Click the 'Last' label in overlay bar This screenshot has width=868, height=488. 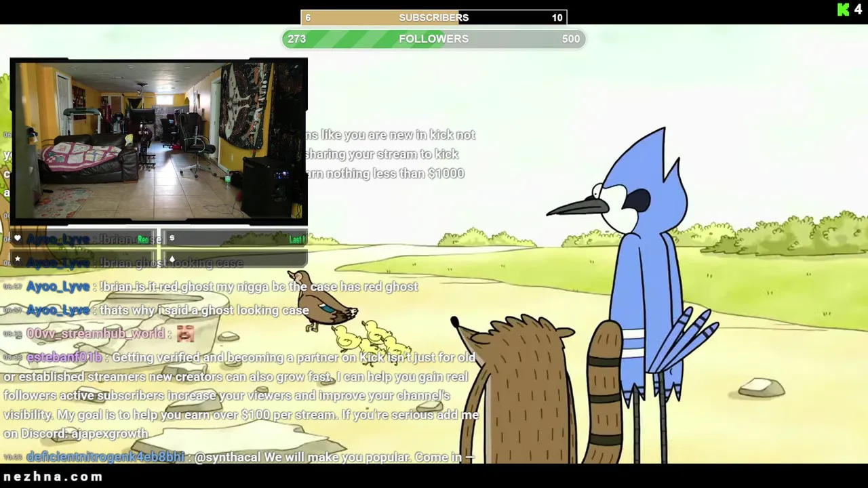coord(298,239)
